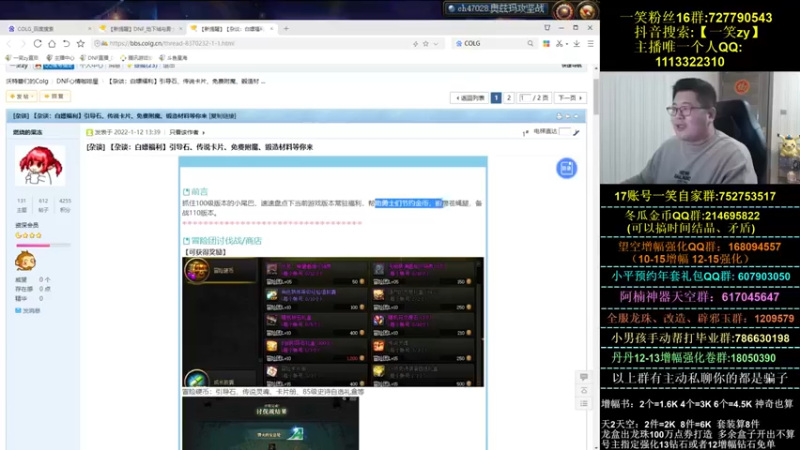Expand the scissors tool dropdown arrow
Screen dimensions: 800x450
tap(566, 44)
